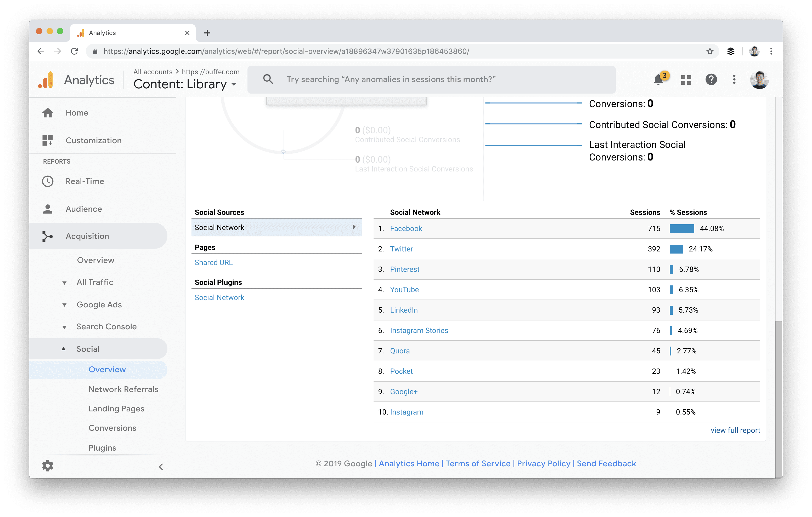Go back with browser back arrow
The width and height of the screenshot is (812, 517).
41,51
